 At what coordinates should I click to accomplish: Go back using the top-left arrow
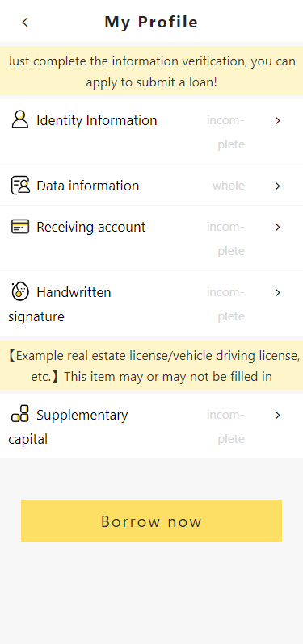25,22
